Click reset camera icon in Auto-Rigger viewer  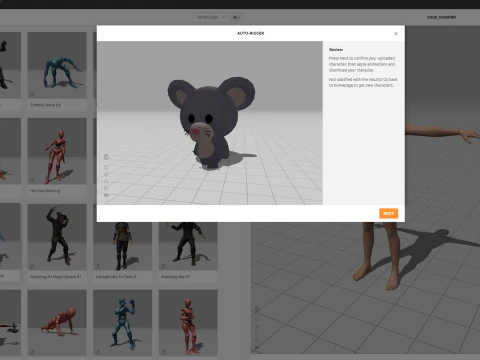point(106,167)
